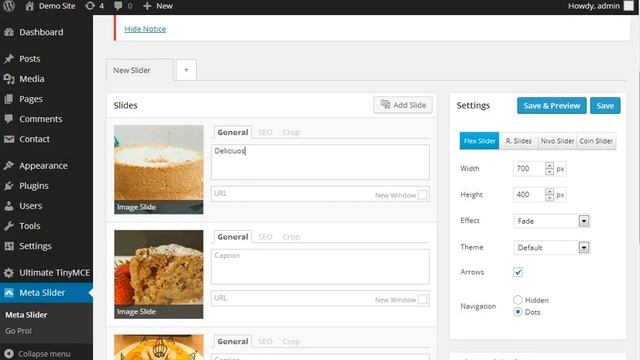Select the Hidden navigation radio button

518,300
